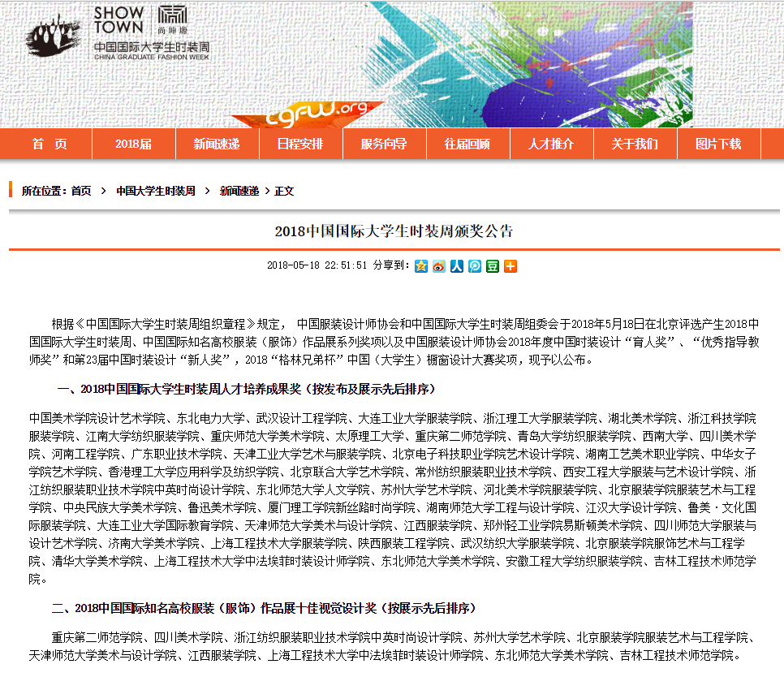Select 服务向导 in the navigation bar
The height and width of the screenshot is (677, 784).
pos(384,144)
